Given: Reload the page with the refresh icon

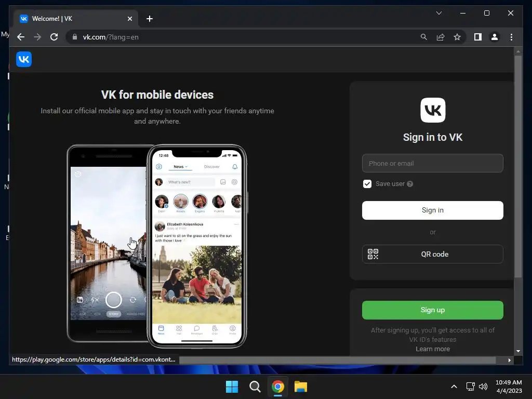Looking at the screenshot, I should pyautogui.click(x=54, y=37).
